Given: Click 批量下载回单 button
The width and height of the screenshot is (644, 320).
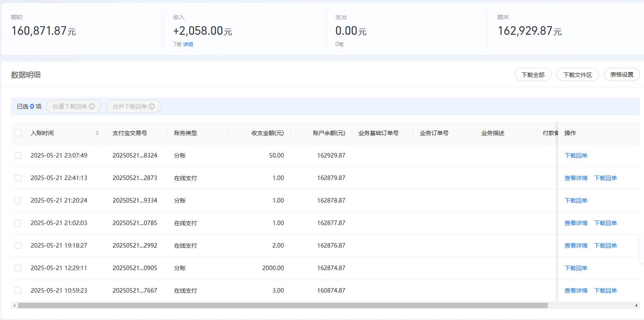Looking at the screenshot, I should pyautogui.click(x=70, y=106).
